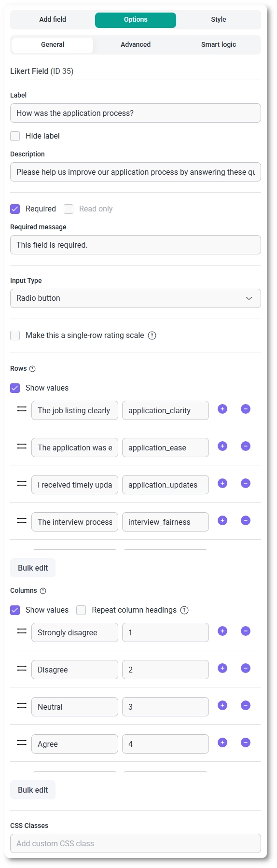This screenshot has height=868, width=277.
Task: Grab drag handle for application_updates row
Action: (x=22, y=483)
